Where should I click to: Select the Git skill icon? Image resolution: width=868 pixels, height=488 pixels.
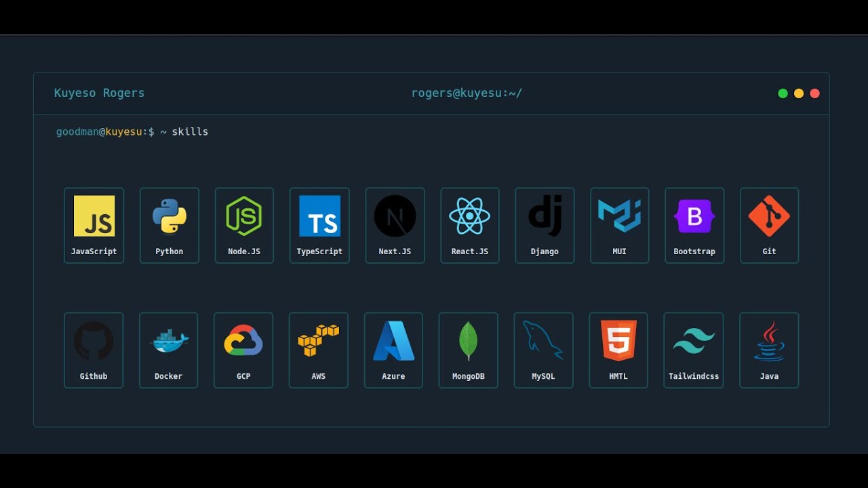769,216
